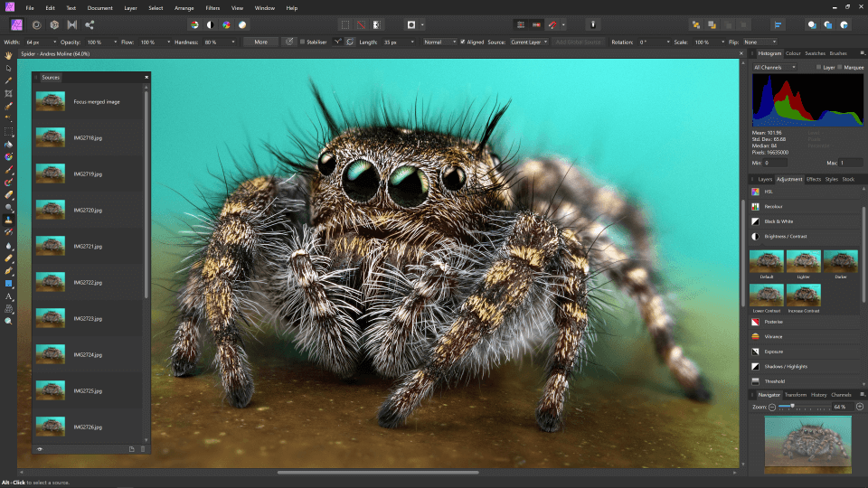The height and width of the screenshot is (488, 868).
Task: Switch to the Layers tab
Action: click(x=765, y=179)
